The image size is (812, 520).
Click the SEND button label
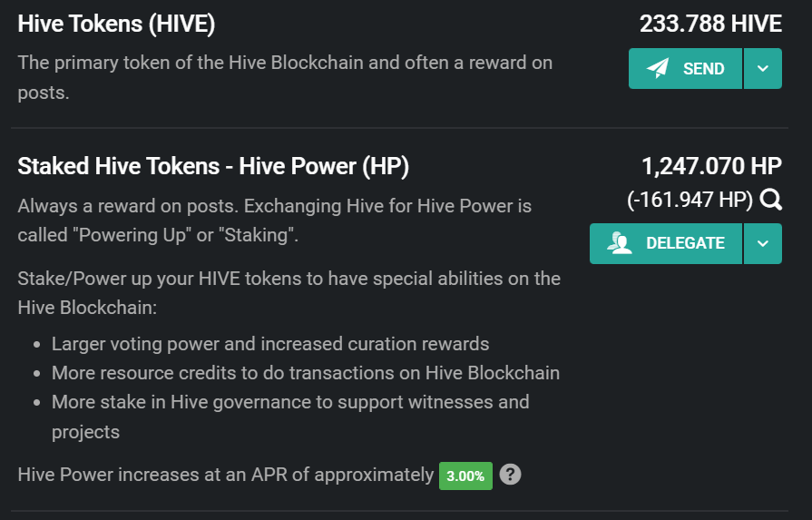tap(703, 68)
